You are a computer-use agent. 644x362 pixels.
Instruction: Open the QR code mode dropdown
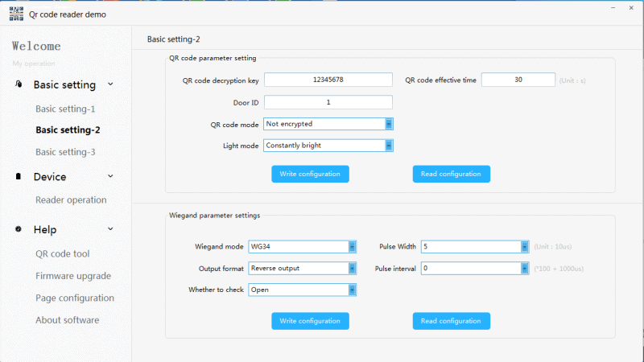coord(388,124)
